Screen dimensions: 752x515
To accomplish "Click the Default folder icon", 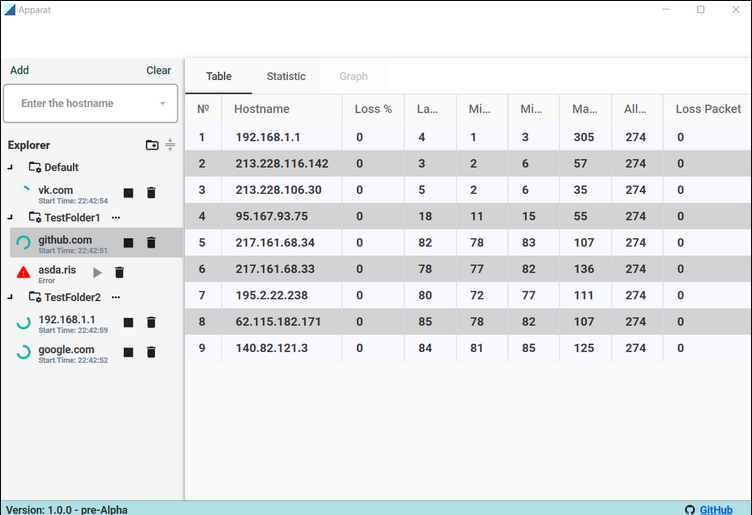I will pos(35,167).
